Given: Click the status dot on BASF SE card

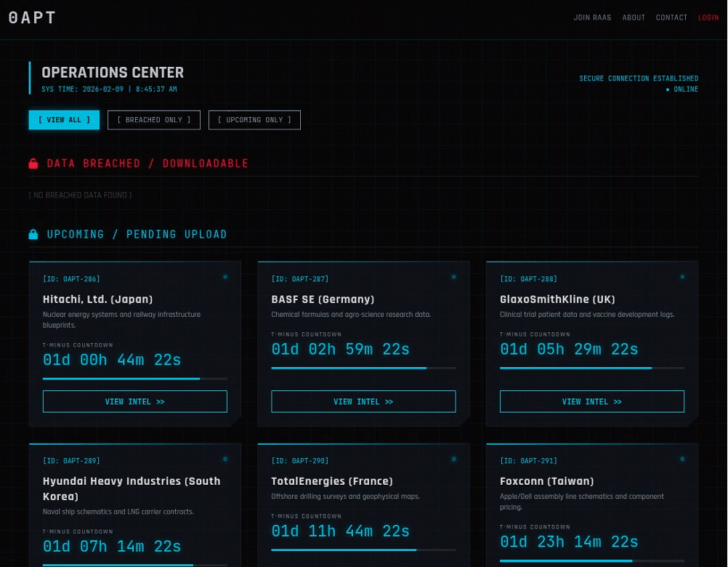Looking at the screenshot, I should [x=454, y=277].
